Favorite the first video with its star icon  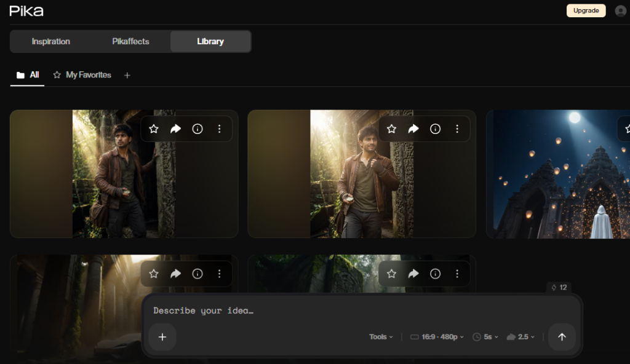click(x=153, y=129)
